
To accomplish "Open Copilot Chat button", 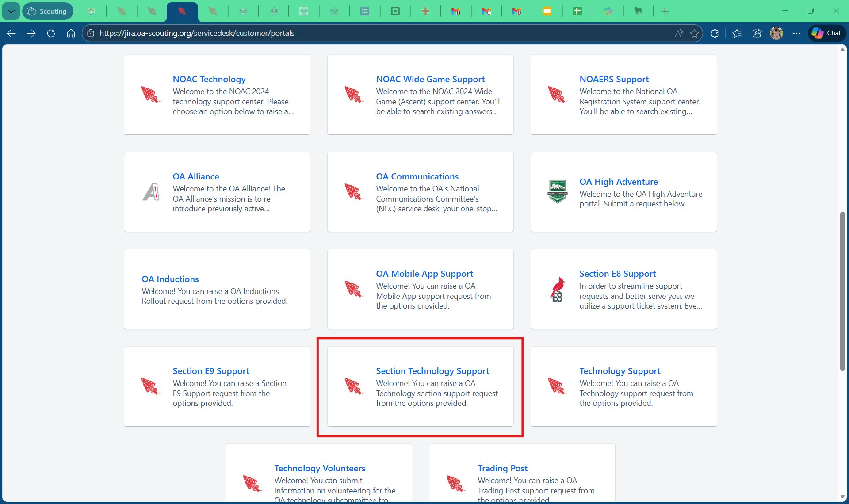I will coord(826,33).
